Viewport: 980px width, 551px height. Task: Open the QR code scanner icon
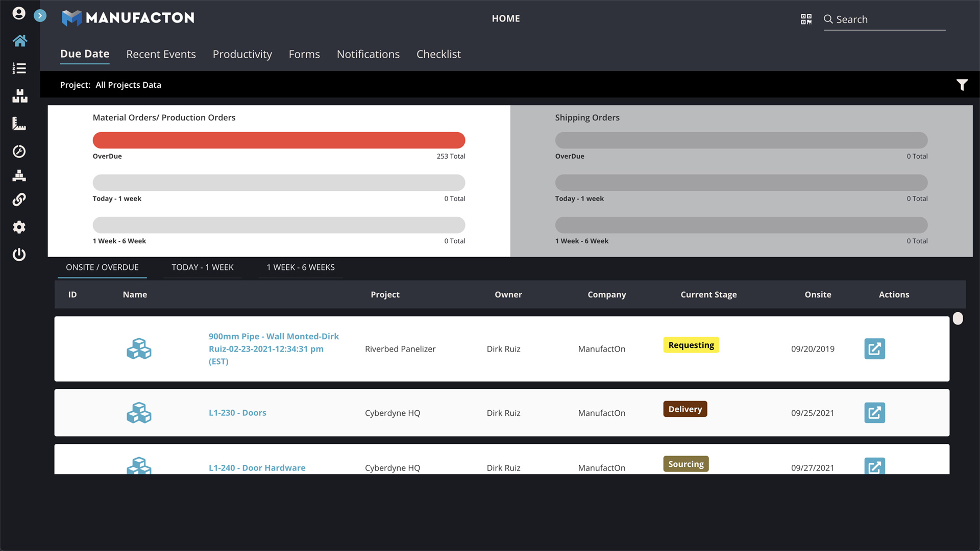click(x=806, y=19)
